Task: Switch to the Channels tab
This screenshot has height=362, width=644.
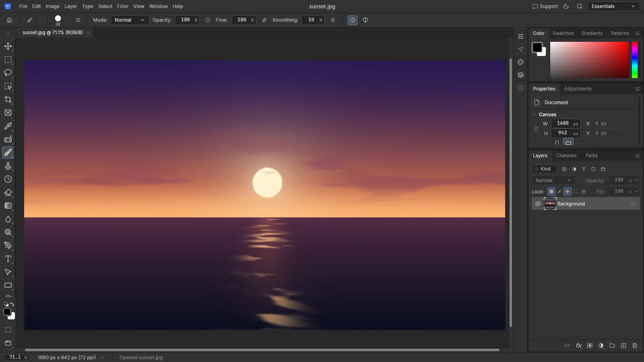Action: point(566,156)
